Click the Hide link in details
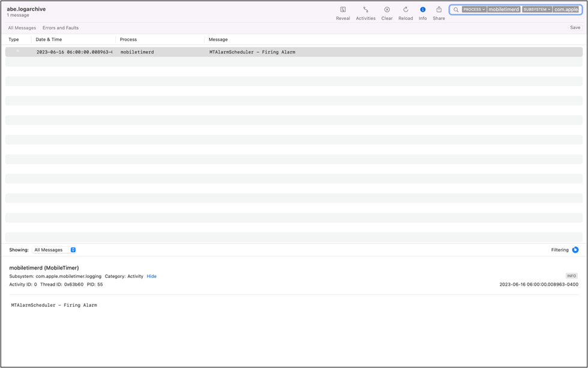588x368 pixels. tap(151, 276)
